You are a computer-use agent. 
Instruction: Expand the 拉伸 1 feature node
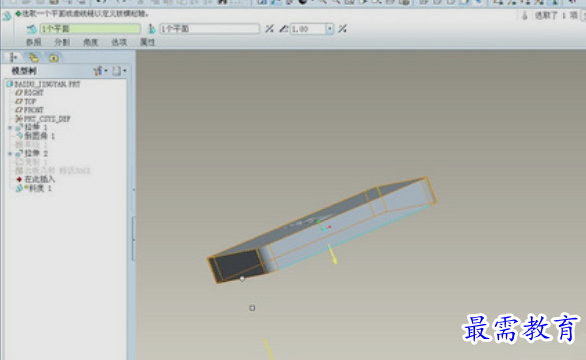coord(10,127)
